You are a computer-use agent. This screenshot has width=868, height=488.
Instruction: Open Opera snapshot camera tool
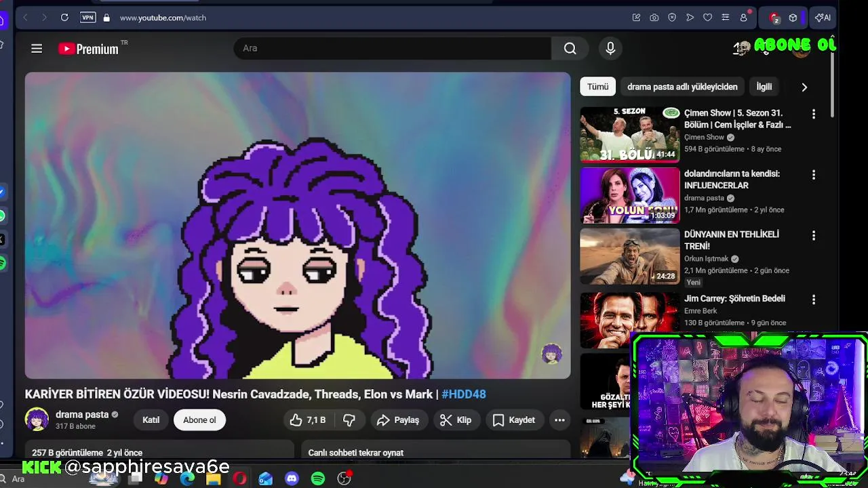[654, 18]
